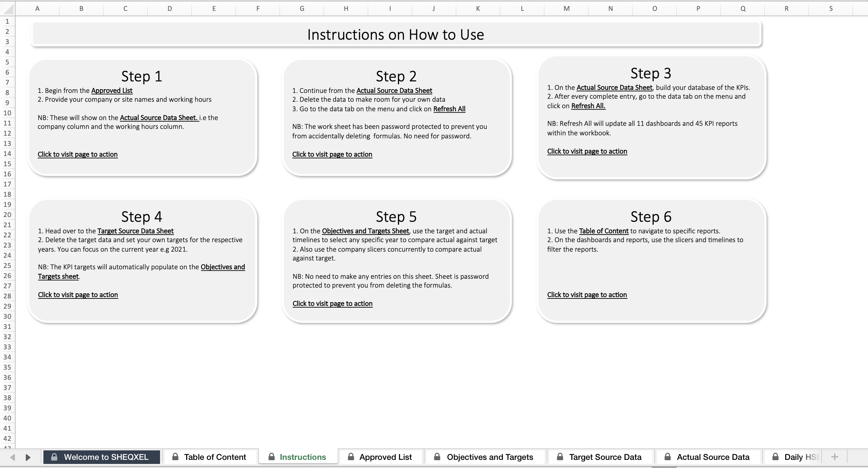Select row 35 header
Viewport: 868px width, 468px height.
pos(7,367)
